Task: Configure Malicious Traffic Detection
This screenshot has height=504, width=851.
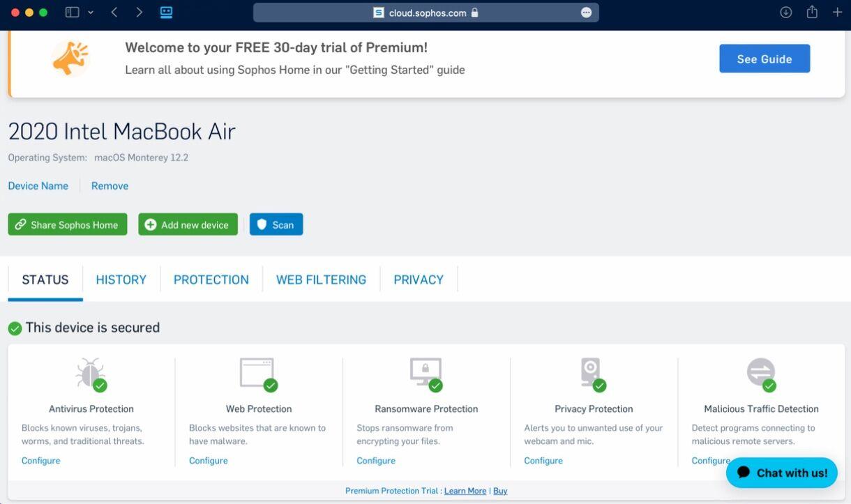Action: click(x=710, y=461)
